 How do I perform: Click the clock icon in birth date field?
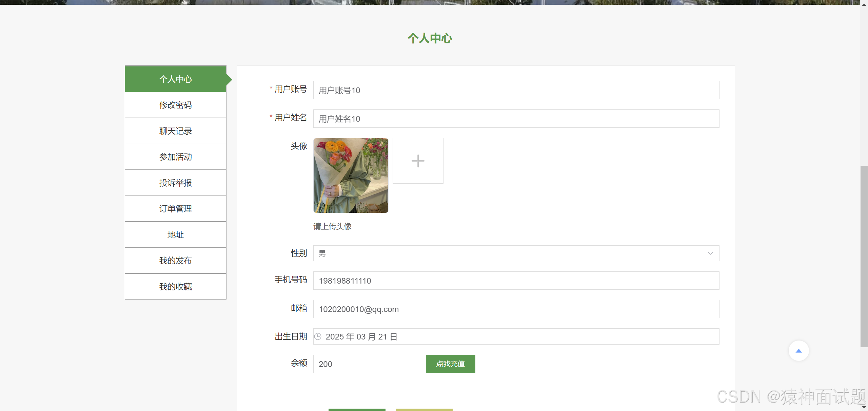click(x=318, y=336)
